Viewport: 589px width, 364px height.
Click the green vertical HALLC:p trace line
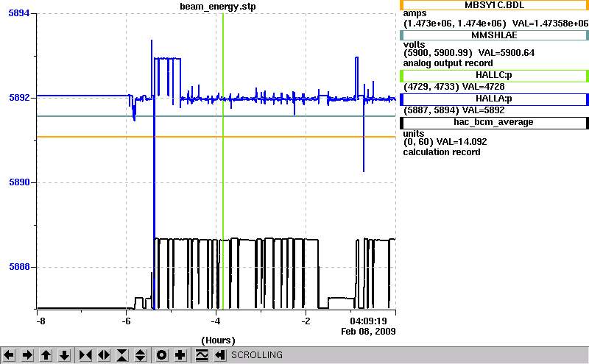click(x=223, y=161)
